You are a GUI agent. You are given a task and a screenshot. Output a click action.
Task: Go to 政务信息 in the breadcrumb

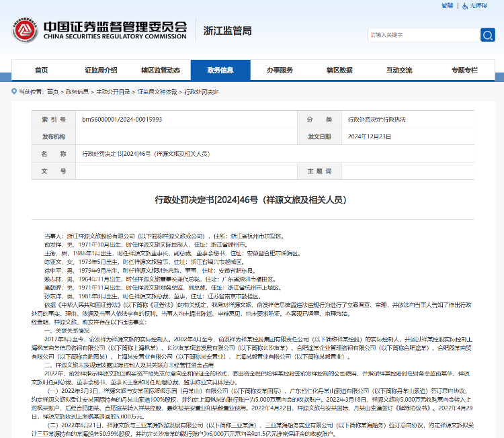pos(77,92)
